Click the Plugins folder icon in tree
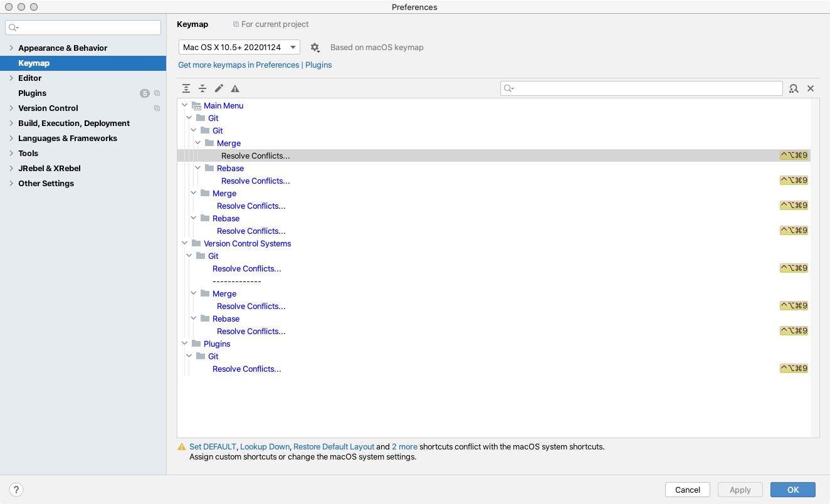Viewport: 830px width, 504px height. (196, 344)
